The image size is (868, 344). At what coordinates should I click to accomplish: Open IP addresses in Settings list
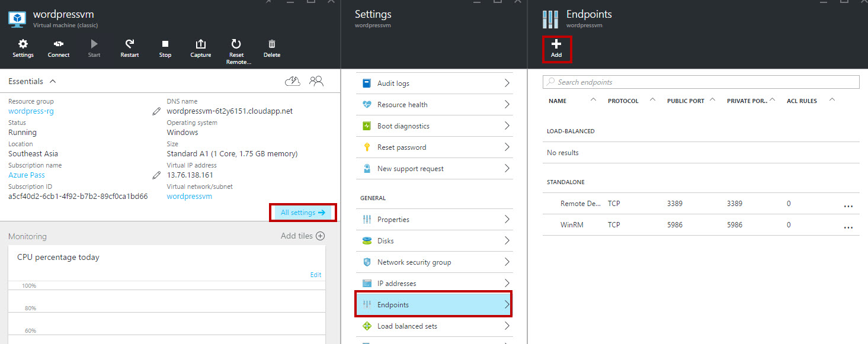point(434,284)
